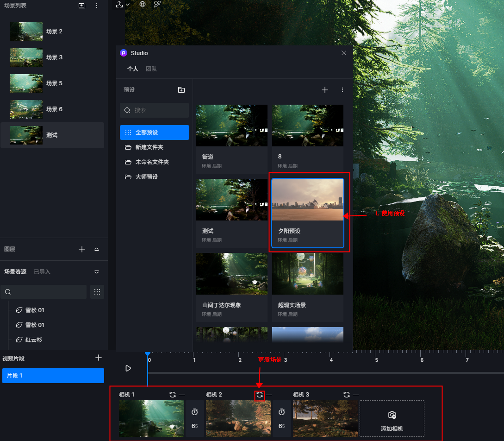Add a new preset with the plus icon
The image size is (504, 441).
(x=324, y=90)
